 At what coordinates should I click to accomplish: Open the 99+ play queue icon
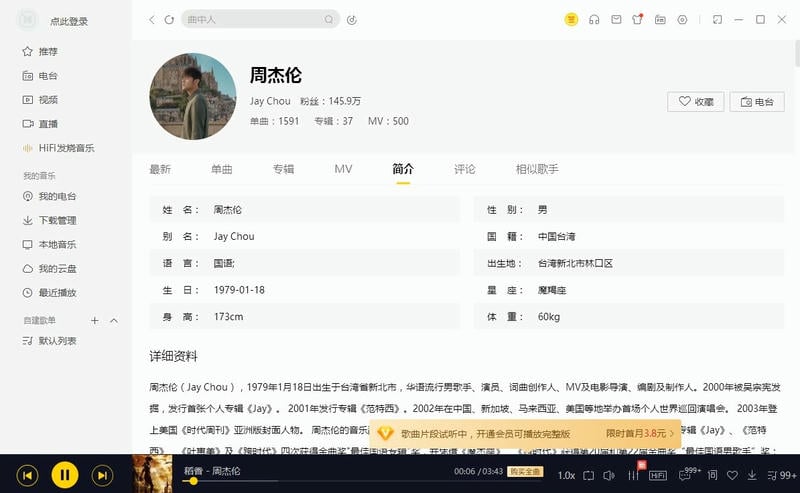tap(781, 476)
